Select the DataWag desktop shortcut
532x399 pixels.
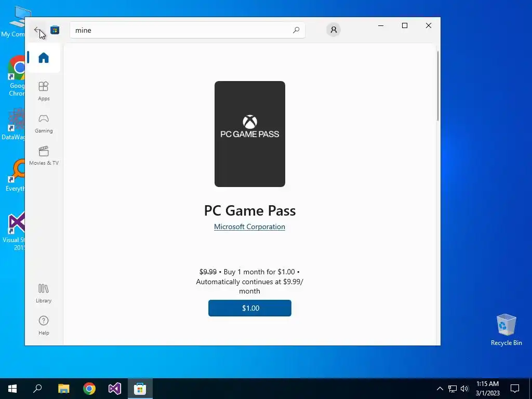tap(14, 124)
